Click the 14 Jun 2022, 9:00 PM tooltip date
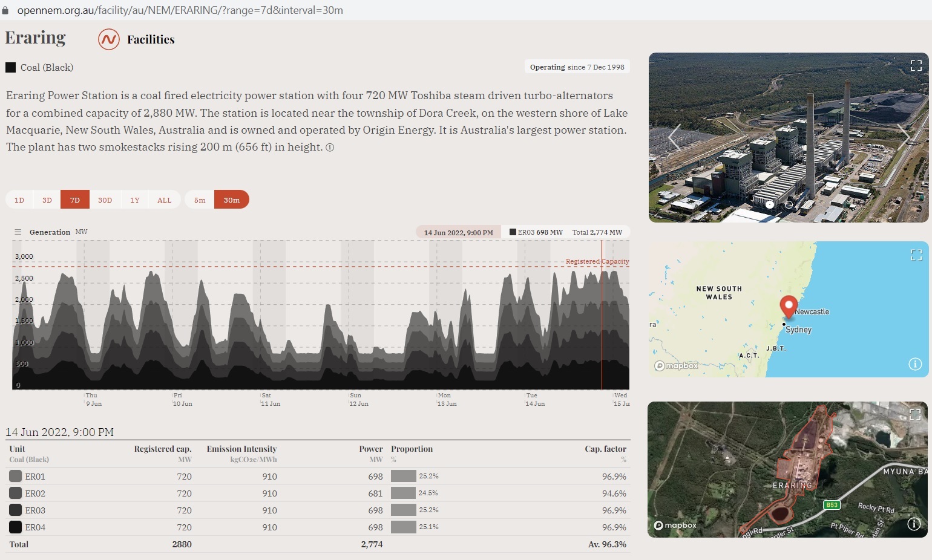The width and height of the screenshot is (932, 560). tap(458, 232)
